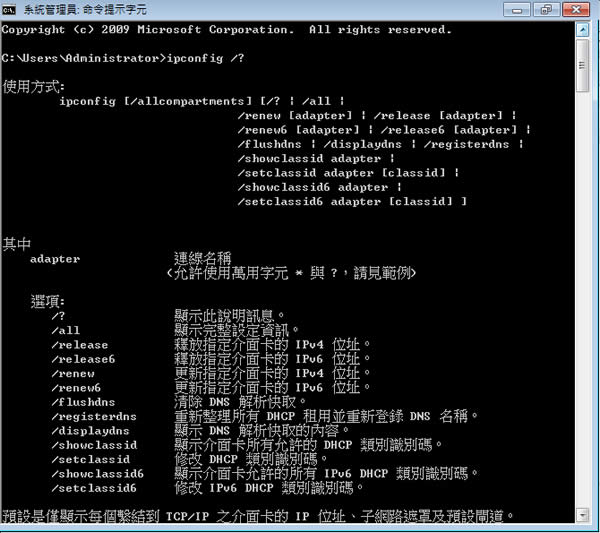600x533 pixels.
Task: Click the 使用方式: heading
Action: (33, 87)
